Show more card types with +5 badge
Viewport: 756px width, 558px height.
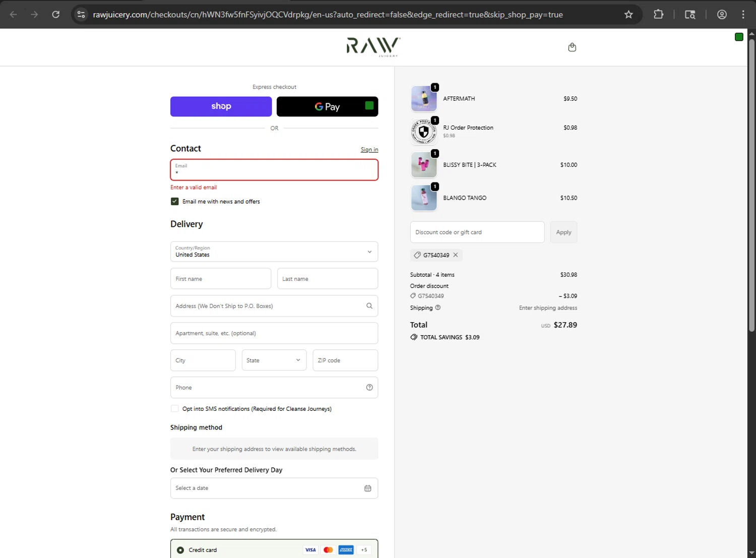[364, 550]
